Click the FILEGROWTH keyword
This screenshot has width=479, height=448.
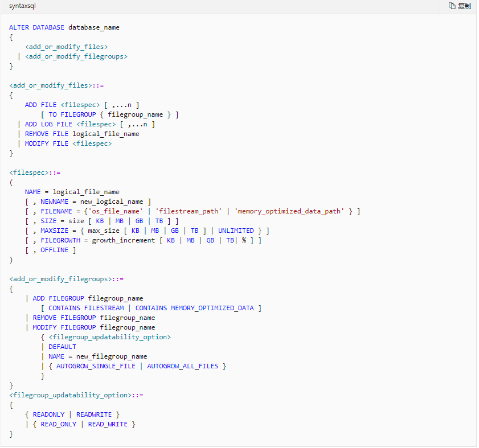click(60, 241)
